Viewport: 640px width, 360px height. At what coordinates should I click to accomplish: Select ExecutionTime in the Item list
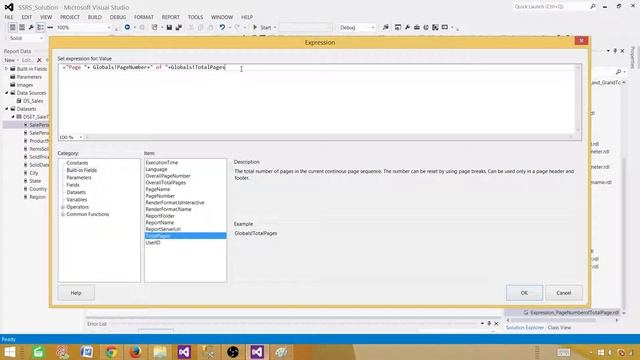(162, 162)
